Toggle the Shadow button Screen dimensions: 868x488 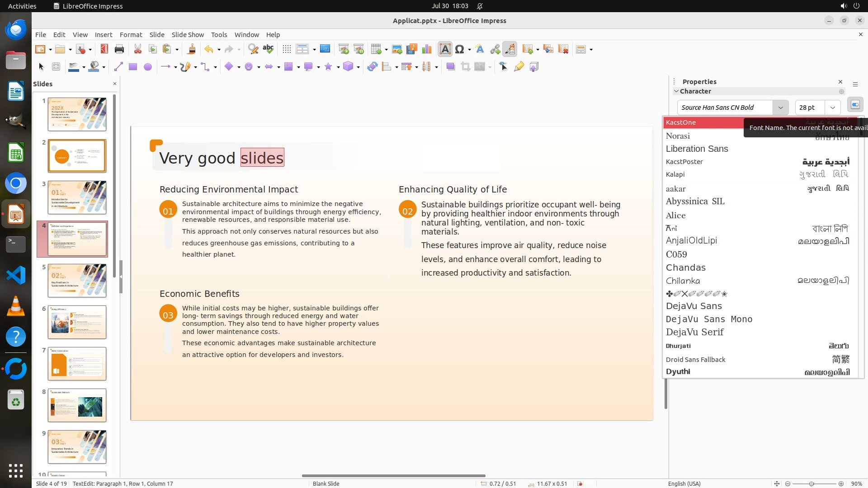[x=450, y=67]
